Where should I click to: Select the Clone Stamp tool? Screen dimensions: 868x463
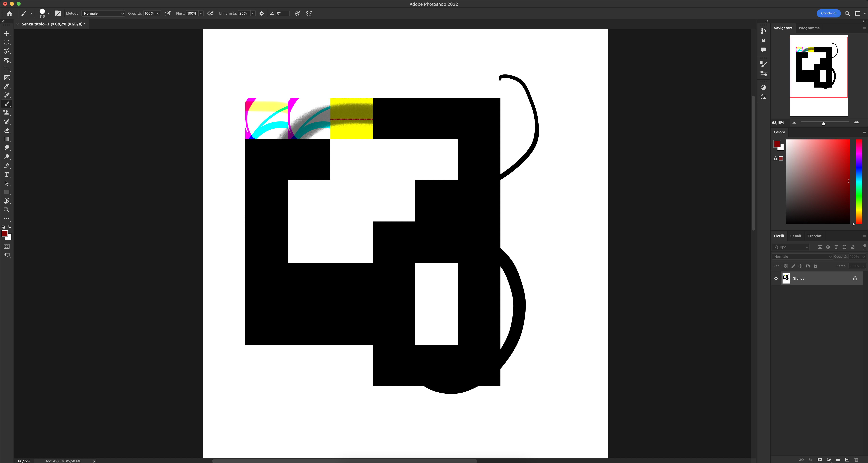tap(7, 113)
